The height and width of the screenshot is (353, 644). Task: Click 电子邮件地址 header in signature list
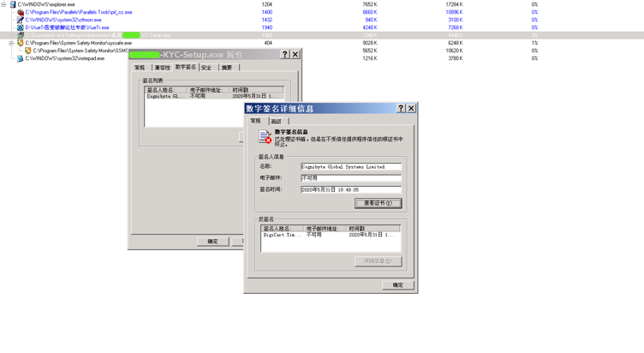(208, 90)
